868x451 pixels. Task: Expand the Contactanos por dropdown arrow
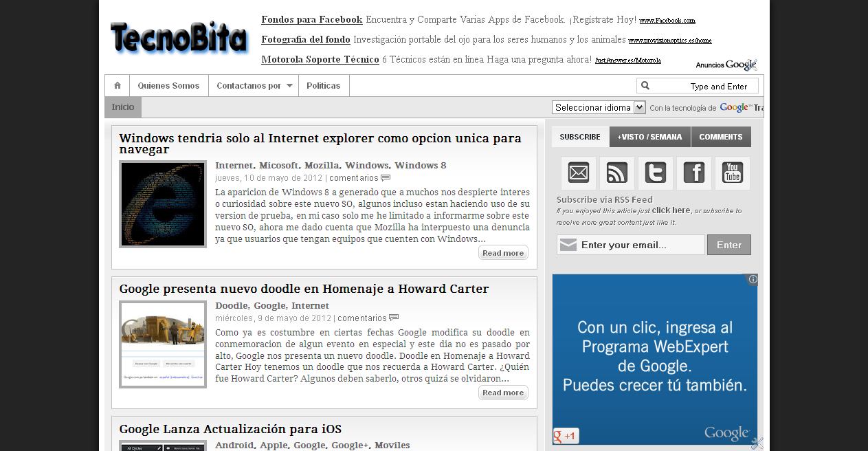tap(289, 86)
